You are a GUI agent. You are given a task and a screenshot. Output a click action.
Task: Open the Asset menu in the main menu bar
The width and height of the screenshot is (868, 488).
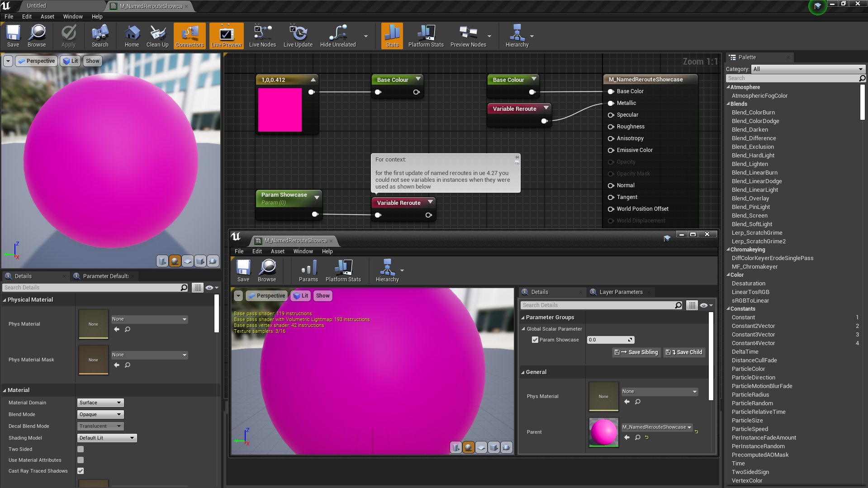coord(47,17)
